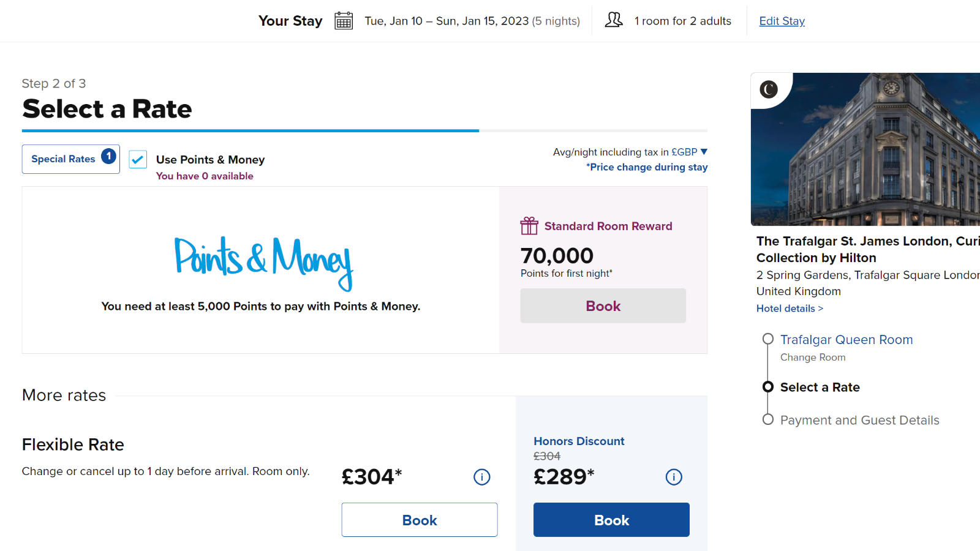This screenshot has height=551, width=980.
Task: Open info icon next to £304 rate
Action: coord(482,477)
